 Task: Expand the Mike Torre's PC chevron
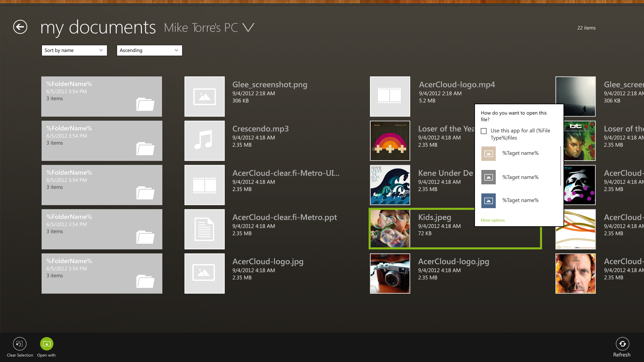point(249,28)
